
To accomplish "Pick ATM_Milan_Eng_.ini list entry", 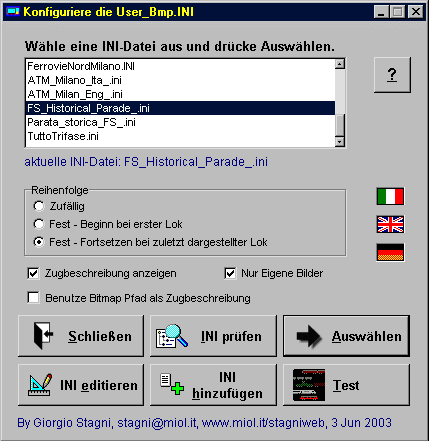I will pyautogui.click(x=180, y=94).
